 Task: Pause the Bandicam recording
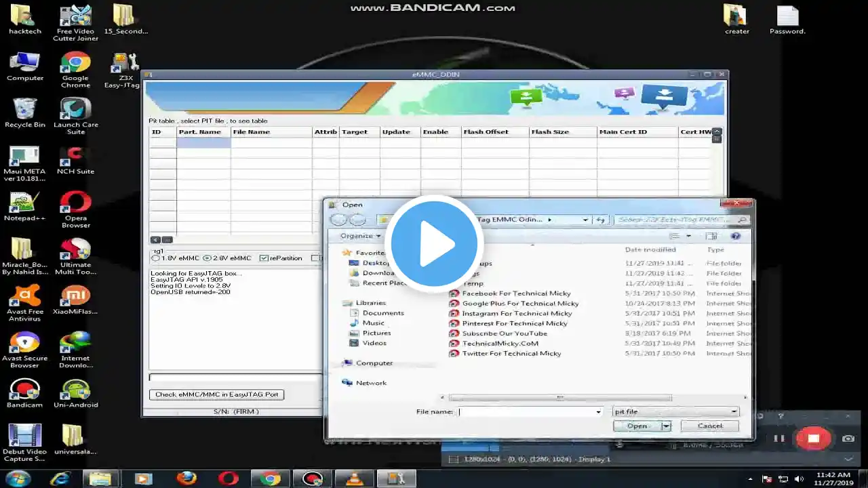pyautogui.click(x=778, y=439)
